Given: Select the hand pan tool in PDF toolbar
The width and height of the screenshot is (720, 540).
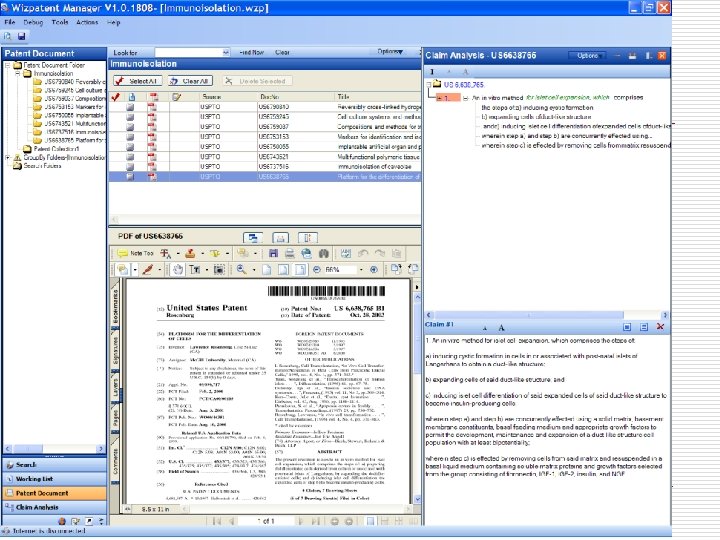Looking at the screenshot, I should 178,270.
